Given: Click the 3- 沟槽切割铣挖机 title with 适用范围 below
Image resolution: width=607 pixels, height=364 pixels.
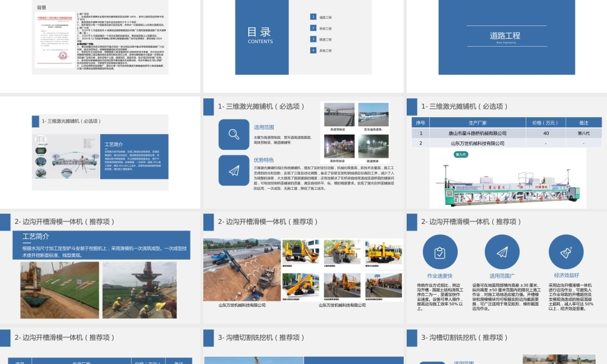Looking at the screenshot, I should [464, 337].
